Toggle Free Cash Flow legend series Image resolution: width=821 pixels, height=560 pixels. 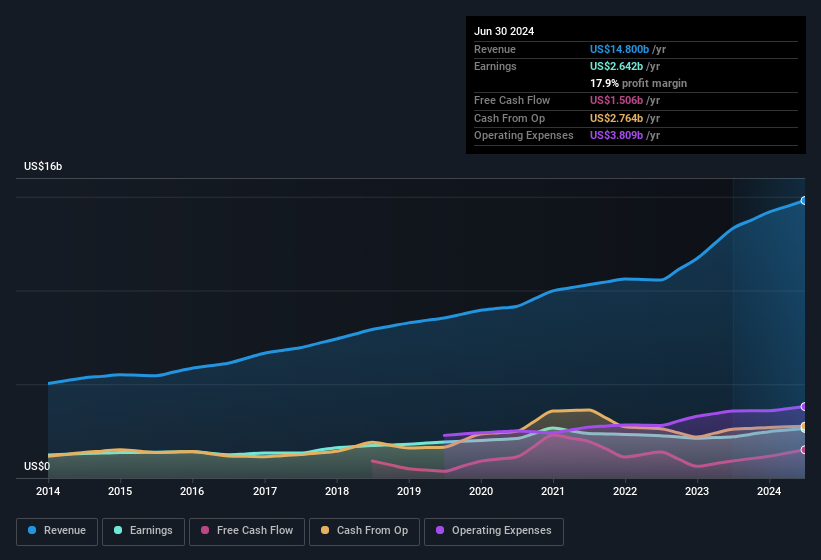pos(246,531)
